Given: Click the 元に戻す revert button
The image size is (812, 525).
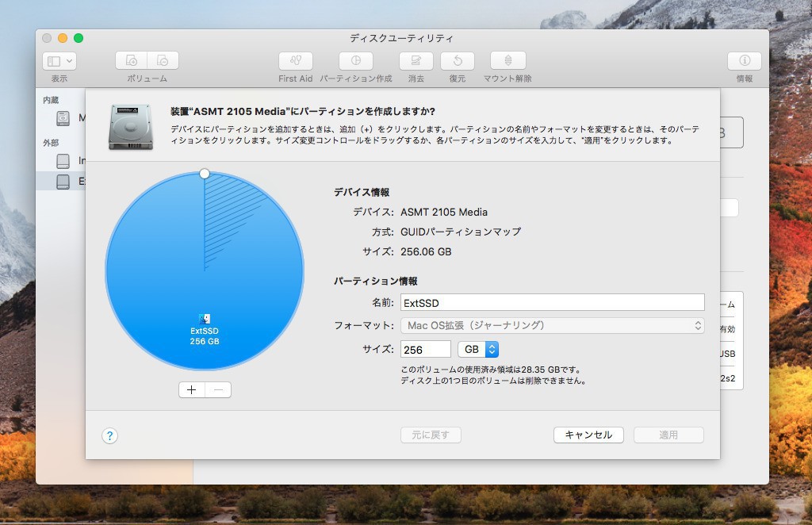Looking at the screenshot, I should pyautogui.click(x=431, y=435).
